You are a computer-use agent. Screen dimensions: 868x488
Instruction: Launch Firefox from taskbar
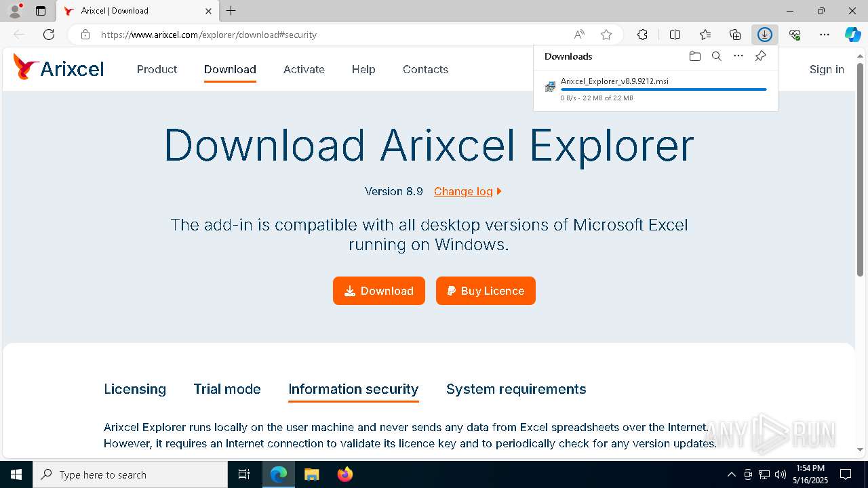pos(345,474)
